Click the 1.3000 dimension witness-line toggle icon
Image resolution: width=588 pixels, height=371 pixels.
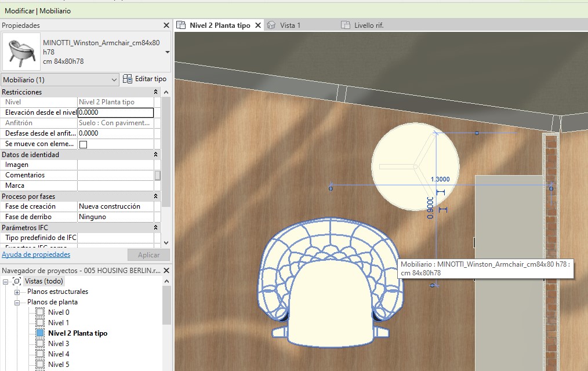[x=440, y=192]
